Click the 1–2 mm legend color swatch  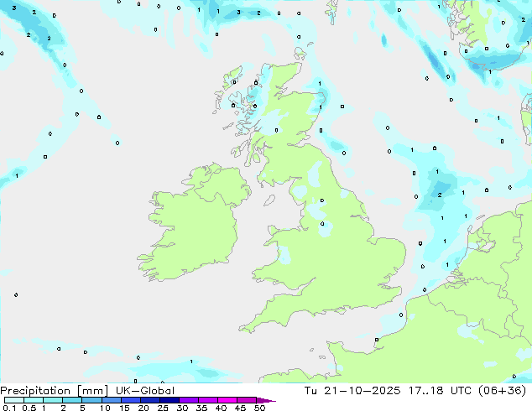53,400
